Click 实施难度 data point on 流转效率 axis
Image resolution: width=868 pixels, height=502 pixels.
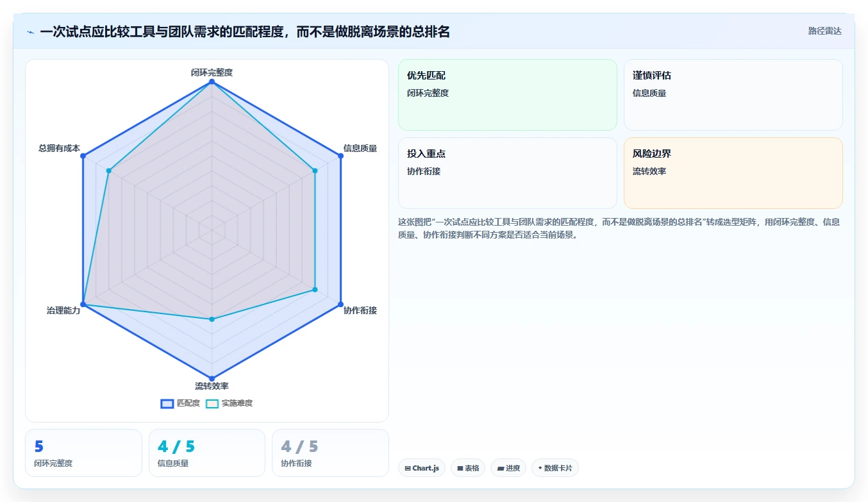(212, 319)
